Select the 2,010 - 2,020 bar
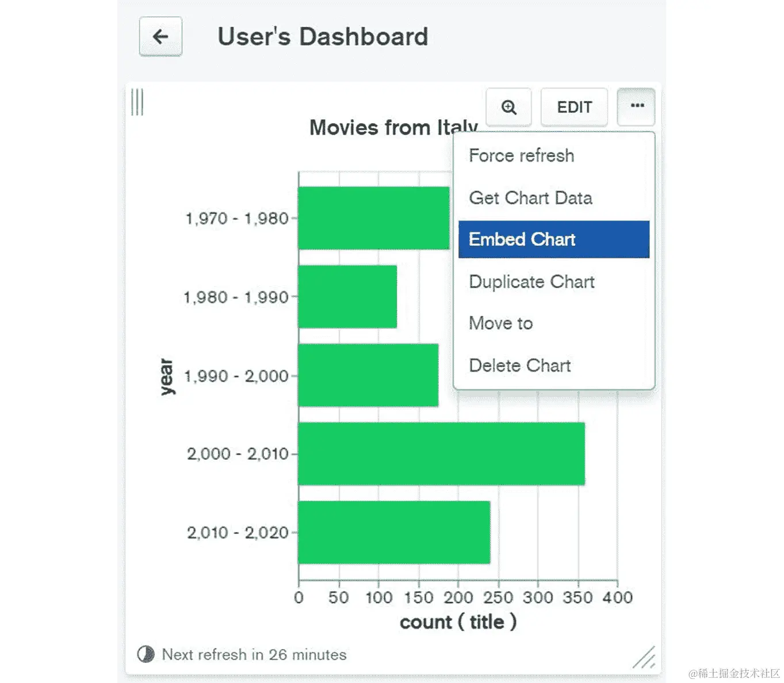Image resolution: width=784 pixels, height=683 pixels. [x=394, y=532]
